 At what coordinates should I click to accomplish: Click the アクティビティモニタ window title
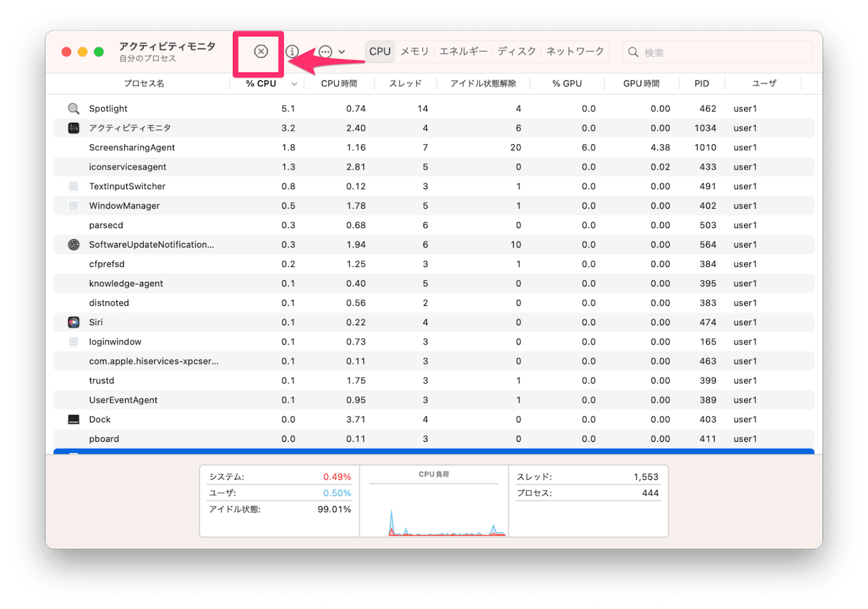(167, 47)
